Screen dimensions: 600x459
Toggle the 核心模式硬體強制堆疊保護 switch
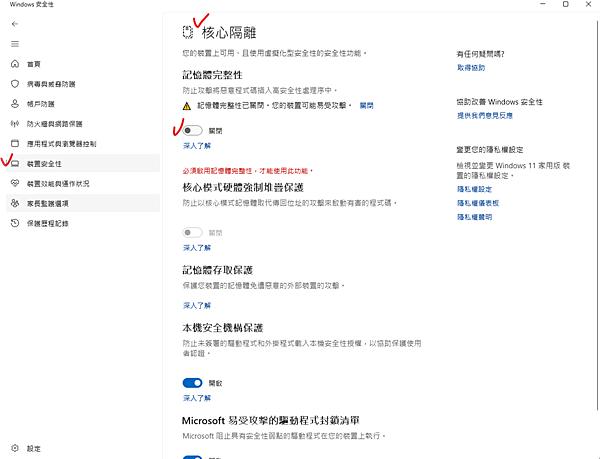192,232
